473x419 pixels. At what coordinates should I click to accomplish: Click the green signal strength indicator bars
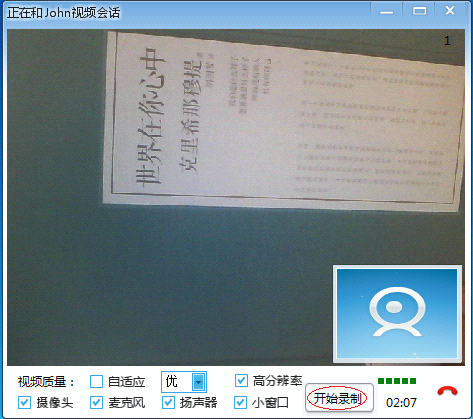(397, 381)
